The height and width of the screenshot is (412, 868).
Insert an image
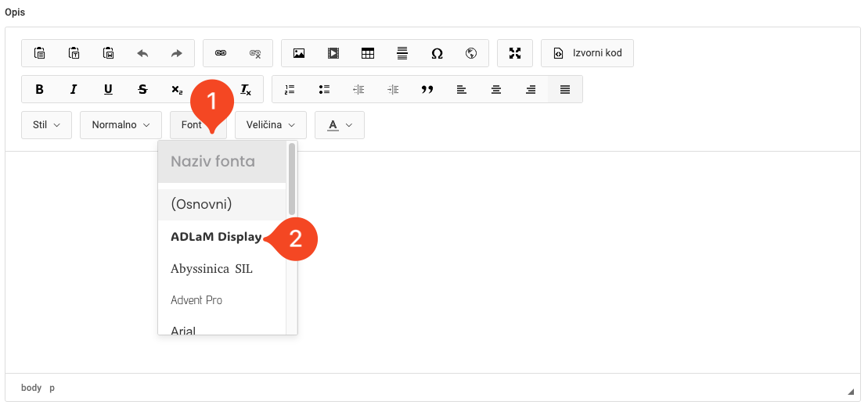click(299, 53)
